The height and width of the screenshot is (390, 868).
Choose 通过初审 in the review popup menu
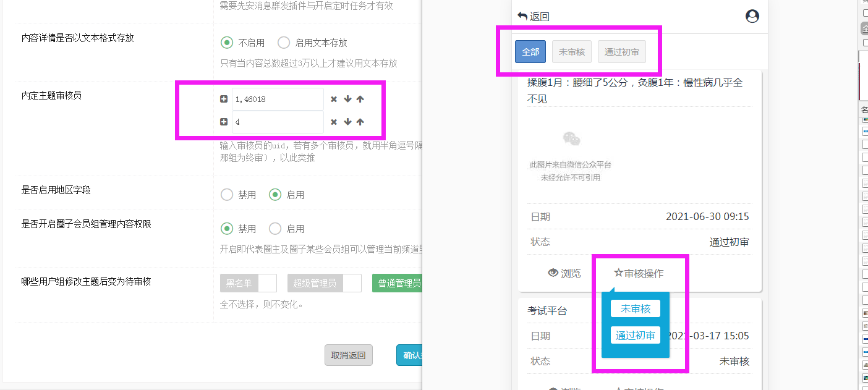635,335
